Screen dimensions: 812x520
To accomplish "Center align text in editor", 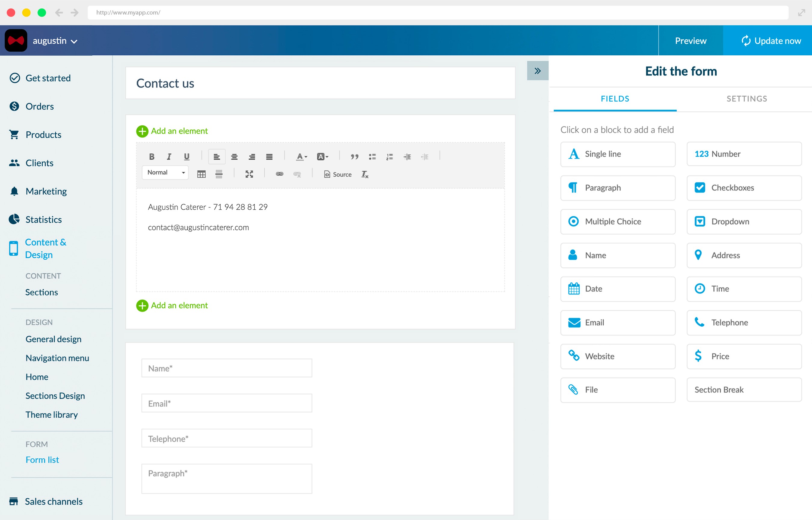I will [x=234, y=157].
